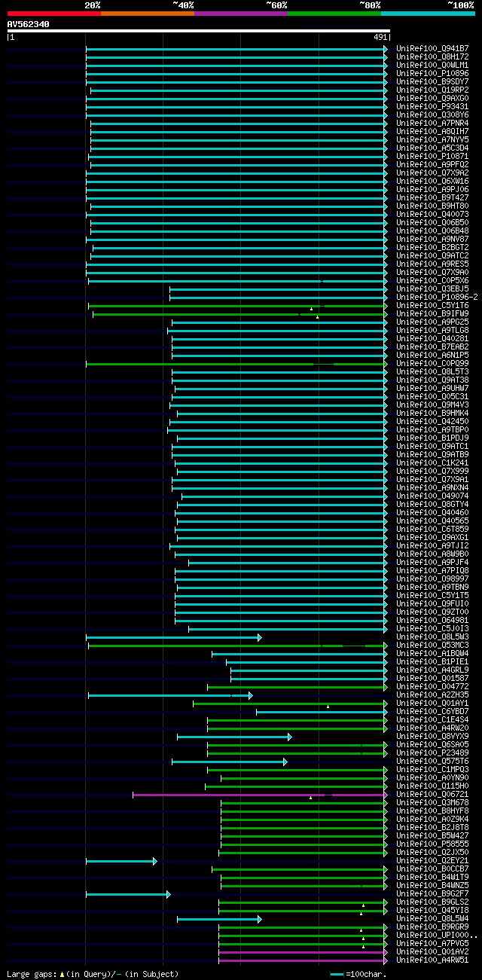Select the UniRef100_P23489 label

tap(432, 753)
